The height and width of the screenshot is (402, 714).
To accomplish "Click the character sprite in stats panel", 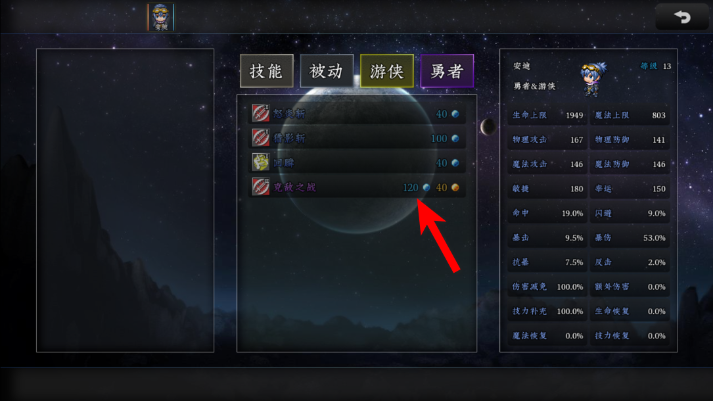I will point(593,79).
